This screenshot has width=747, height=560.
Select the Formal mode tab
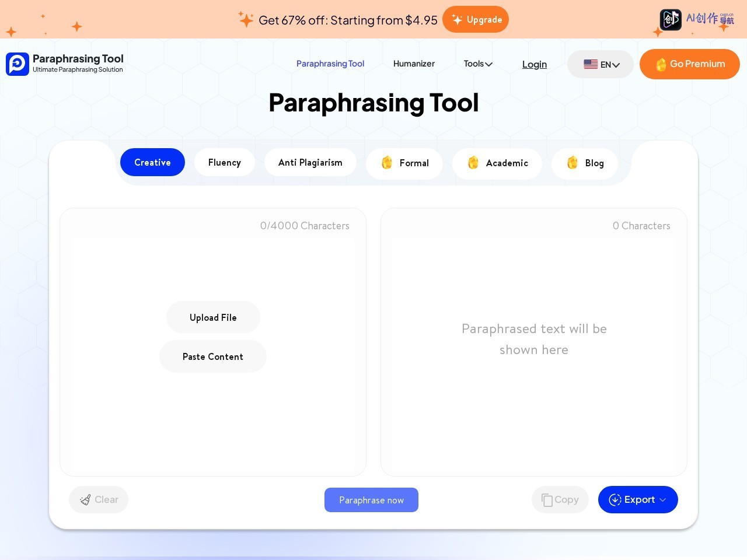pyautogui.click(x=404, y=163)
